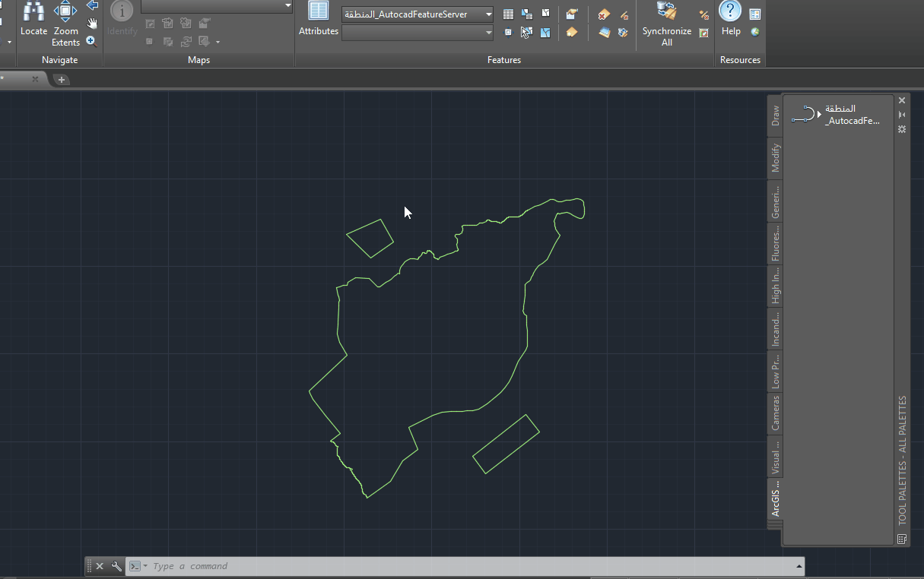Click the globe icon in Resources
Image resolution: width=924 pixels, height=579 pixels.
pos(754,32)
